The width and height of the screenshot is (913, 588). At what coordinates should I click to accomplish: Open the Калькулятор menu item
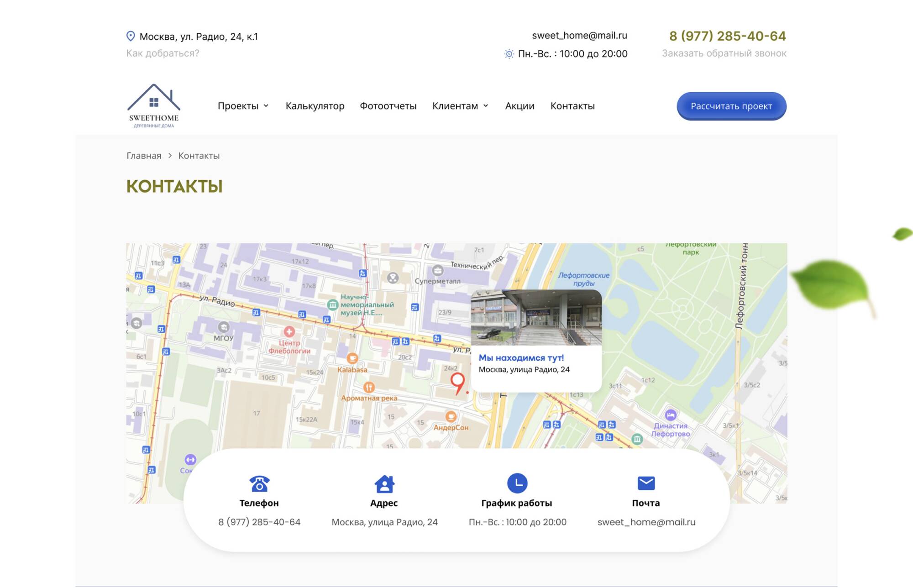click(x=315, y=106)
